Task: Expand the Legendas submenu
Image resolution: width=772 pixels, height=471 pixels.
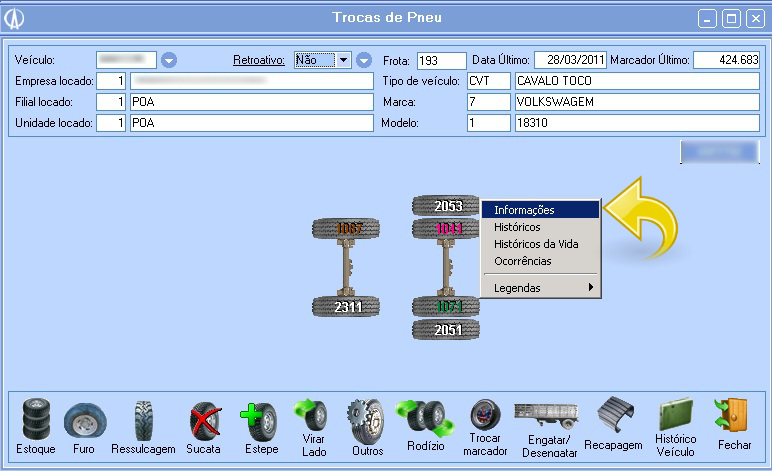Action: point(540,288)
